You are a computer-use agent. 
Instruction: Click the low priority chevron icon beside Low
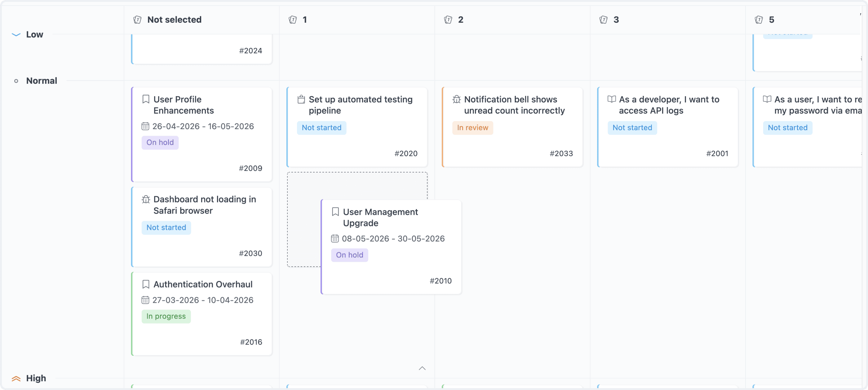click(15, 34)
